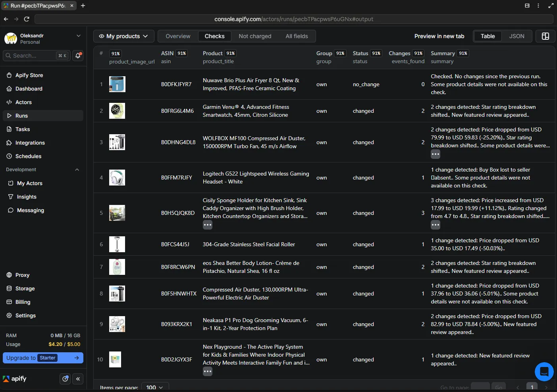The width and height of the screenshot is (557, 392).
Task: Expand the Cisily Sponge Holder title ellipsis
Action: click(208, 225)
